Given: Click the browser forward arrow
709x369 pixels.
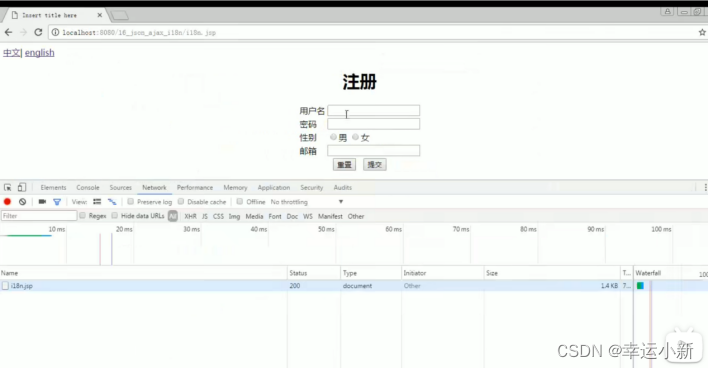Looking at the screenshot, I should [24, 32].
